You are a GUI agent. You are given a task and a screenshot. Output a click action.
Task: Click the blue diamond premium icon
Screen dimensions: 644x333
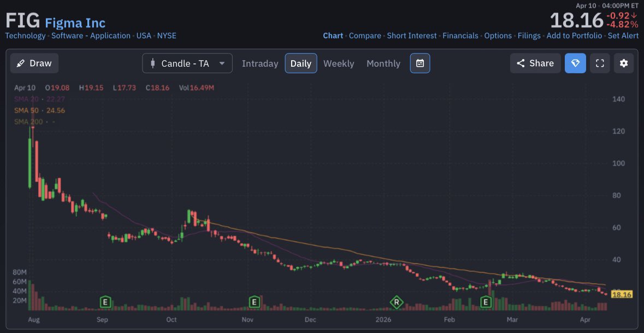coord(575,63)
